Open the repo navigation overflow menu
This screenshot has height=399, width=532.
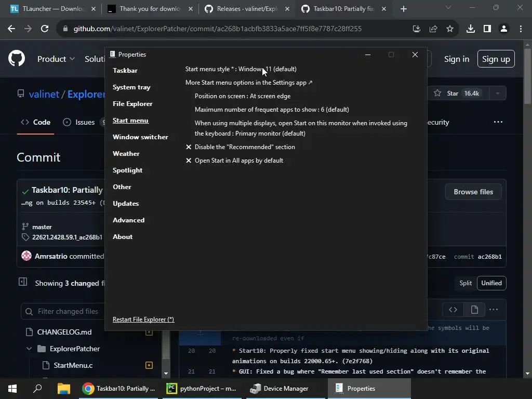(x=498, y=122)
